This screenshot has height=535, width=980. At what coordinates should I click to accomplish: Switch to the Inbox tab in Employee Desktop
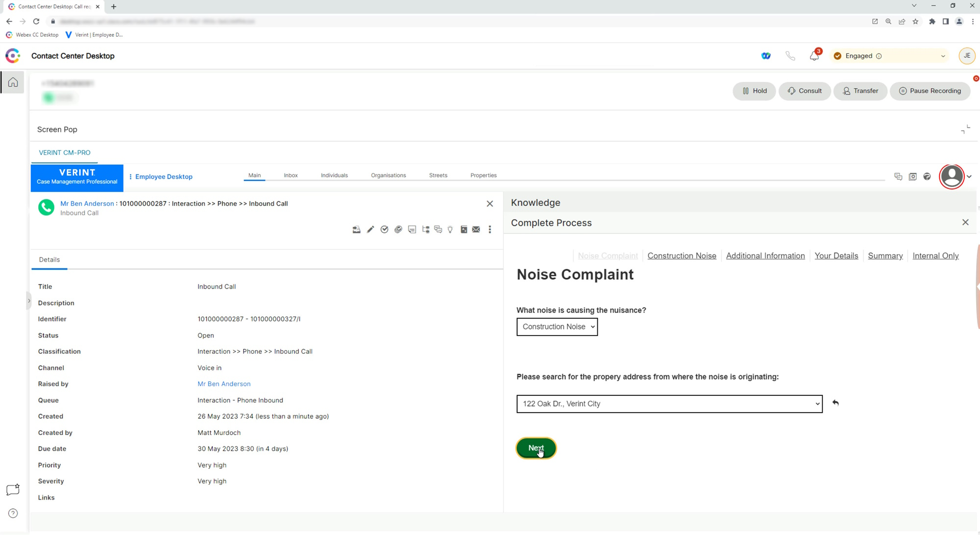(291, 175)
